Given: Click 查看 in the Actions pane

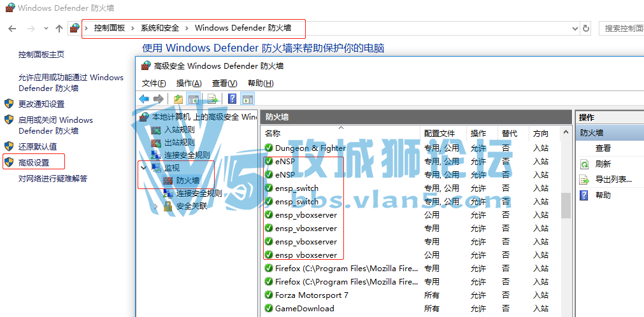Looking at the screenshot, I should 603,148.
